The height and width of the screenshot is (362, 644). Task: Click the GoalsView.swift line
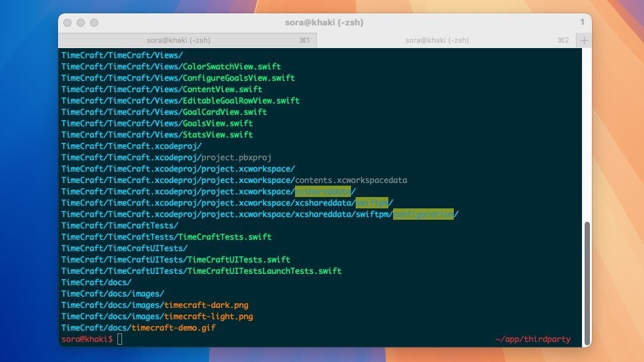pyautogui.click(x=157, y=124)
